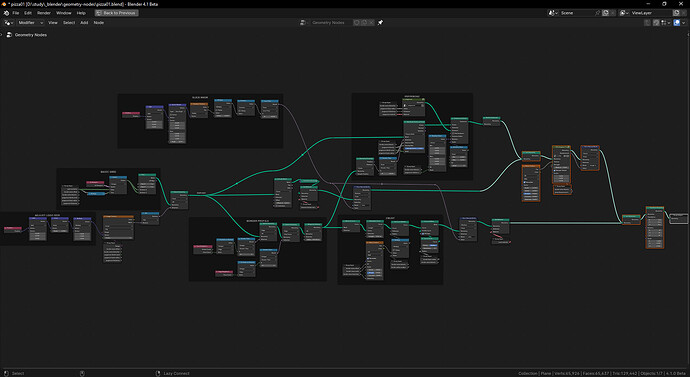Click Objects:1/7 in the status bar
690x377 pixels.
tap(651, 373)
